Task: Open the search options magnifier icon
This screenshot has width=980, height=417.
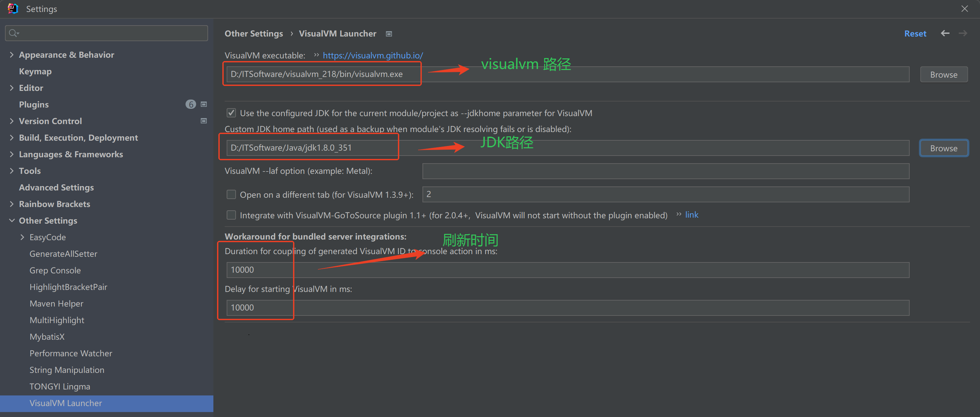Action: [x=13, y=33]
